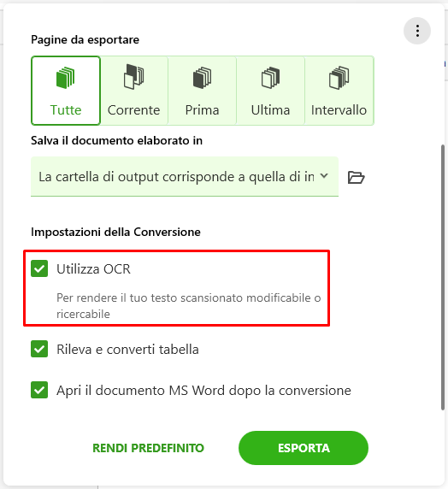Open the La cartella di output combo box
This screenshot has width=448, height=489.
point(185,176)
